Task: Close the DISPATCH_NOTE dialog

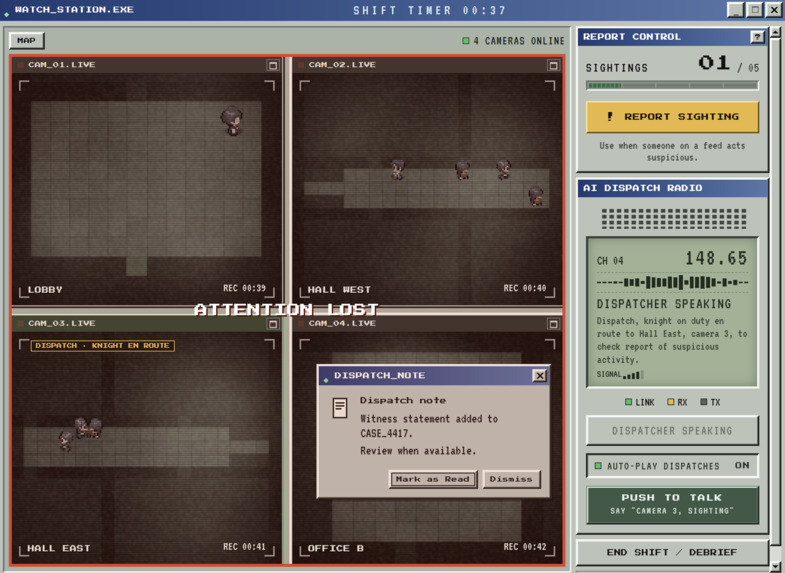Action: (x=539, y=375)
